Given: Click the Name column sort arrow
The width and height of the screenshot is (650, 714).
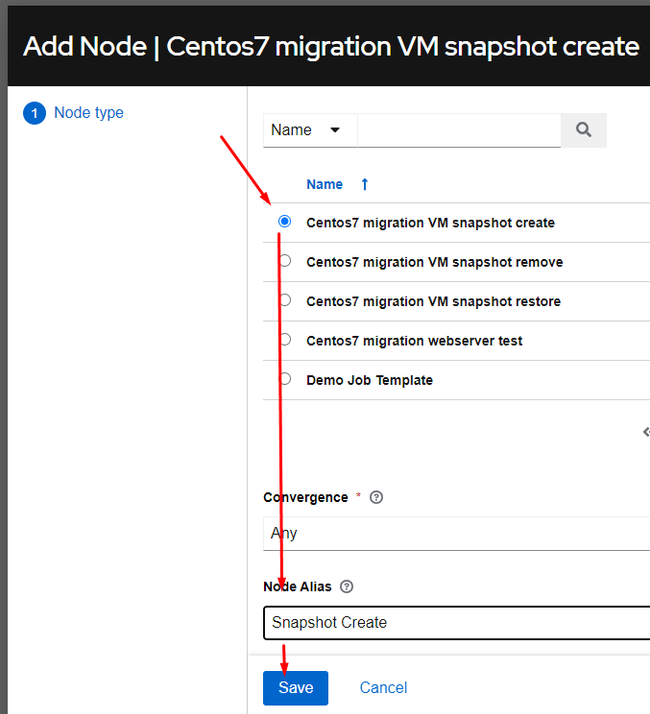Looking at the screenshot, I should pos(365,184).
